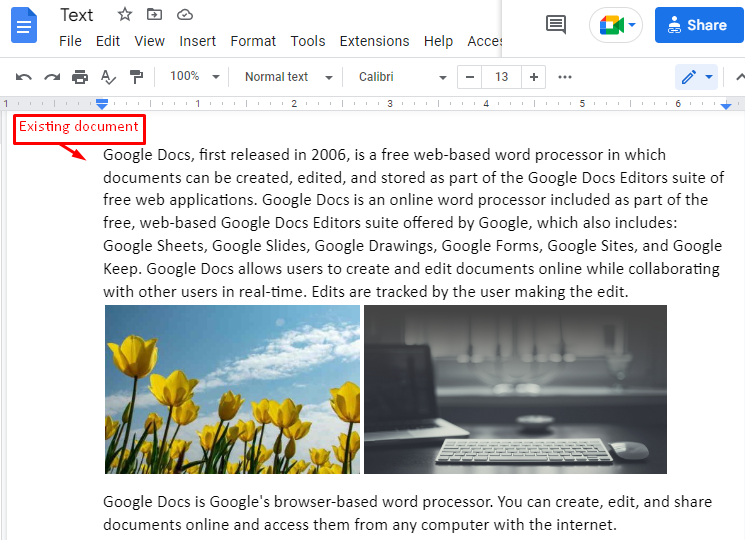Image resolution: width=745 pixels, height=540 pixels.
Task: Click the Undo arrow
Action: [x=23, y=77]
